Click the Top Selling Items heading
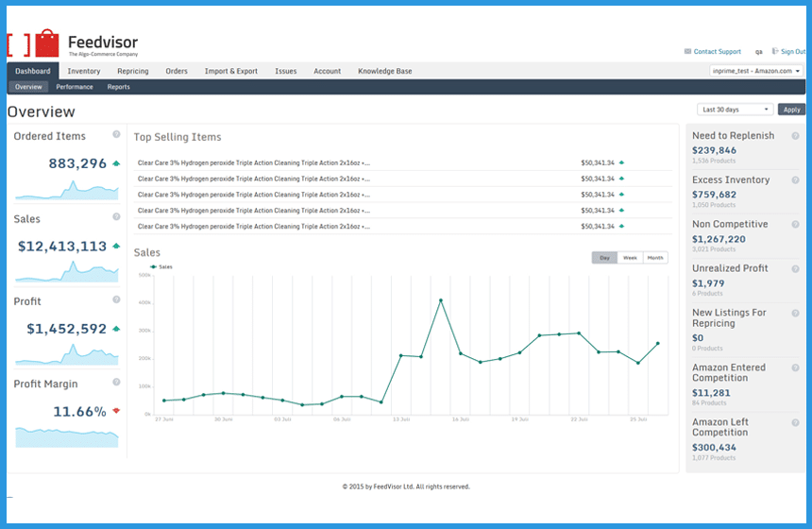The image size is (812, 529). point(178,137)
